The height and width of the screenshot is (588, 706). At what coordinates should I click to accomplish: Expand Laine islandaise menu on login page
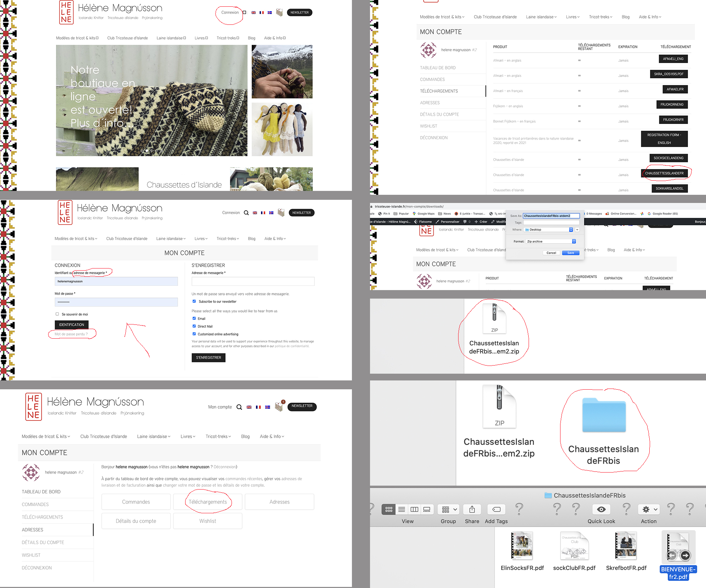(171, 239)
